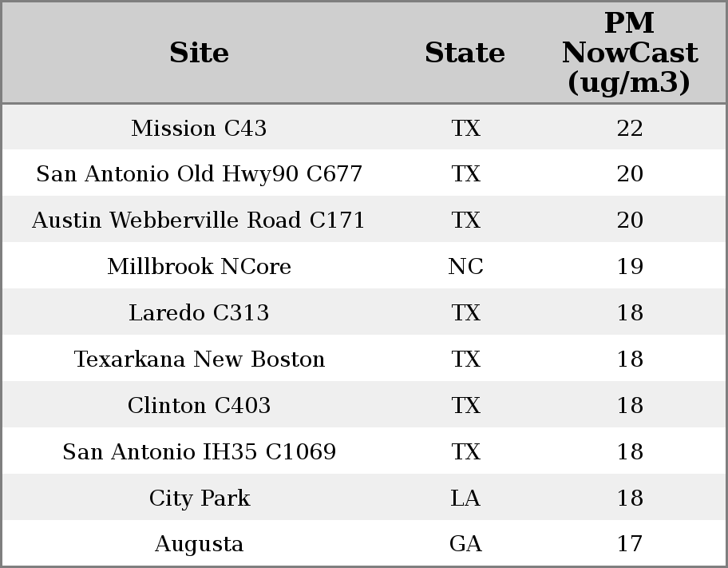The width and height of the screenshot is (728, 568).
Task: Select TX state for Mission C43
Action: click(x=465, y=128)
